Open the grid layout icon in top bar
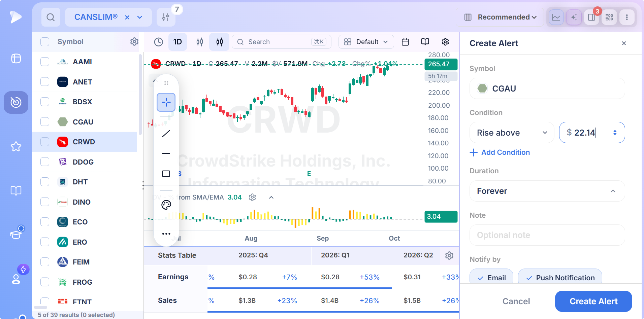The width and height of the screenshot is (644, 319). [609, 17]
